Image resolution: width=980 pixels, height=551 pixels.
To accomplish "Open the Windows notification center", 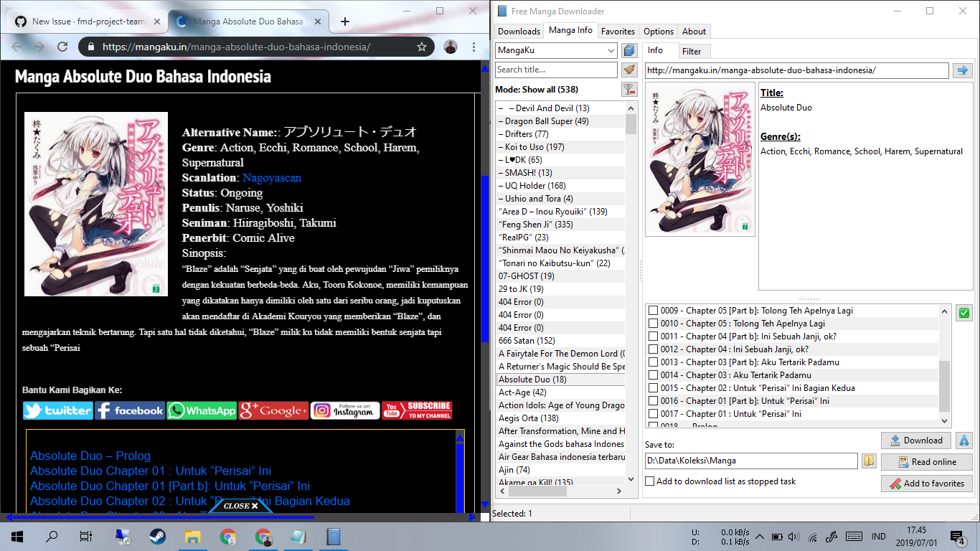I will click(x=958, y=537).
